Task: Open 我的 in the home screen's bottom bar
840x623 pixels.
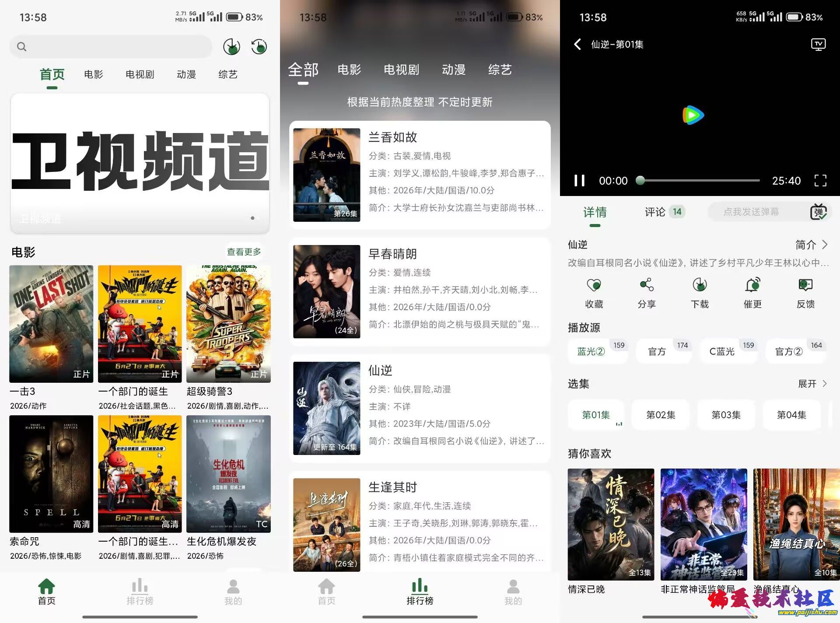Action: coord(233,592)
